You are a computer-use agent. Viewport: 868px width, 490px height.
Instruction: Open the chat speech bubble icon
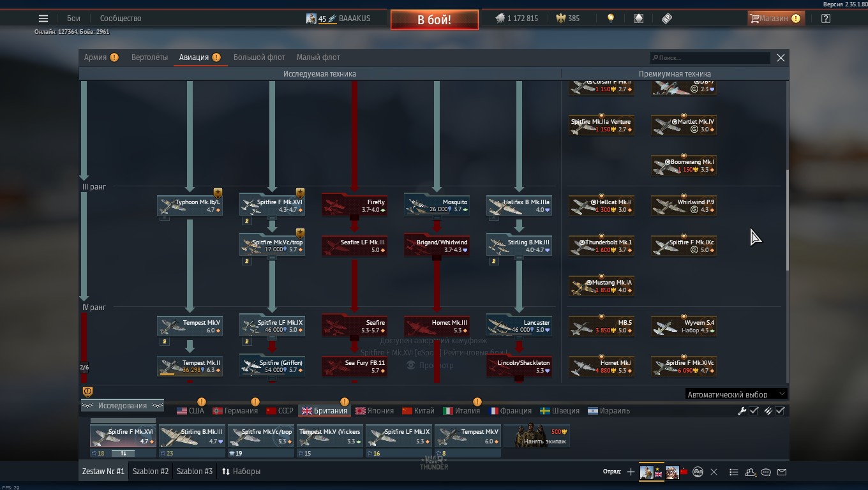[766, 472]
